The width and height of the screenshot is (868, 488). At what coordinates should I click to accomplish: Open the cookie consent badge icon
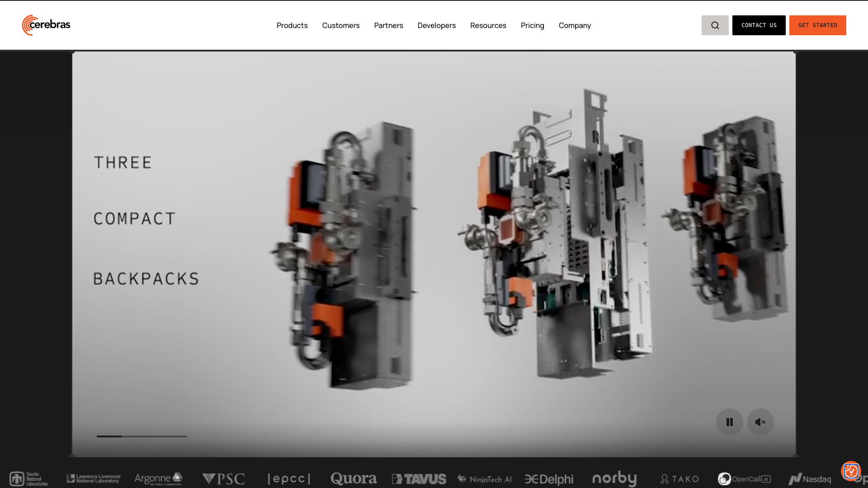tap(851, 471)
